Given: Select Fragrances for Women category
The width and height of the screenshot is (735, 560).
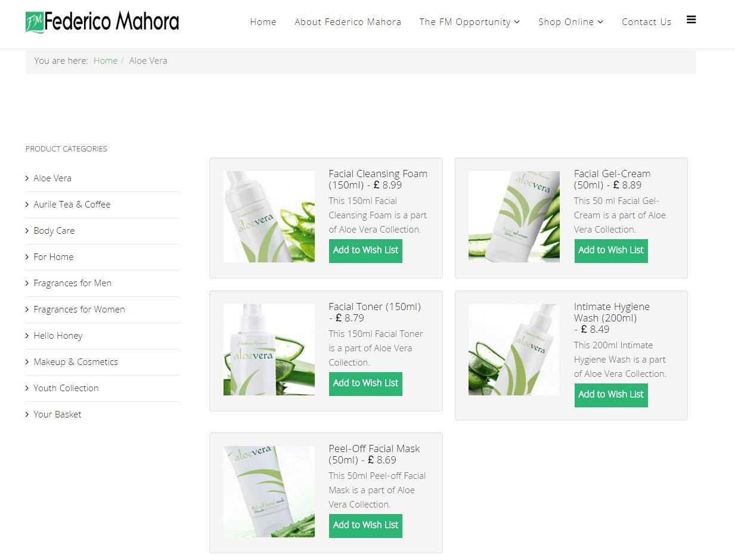Looking at the screenshot, I should [79, 310].
